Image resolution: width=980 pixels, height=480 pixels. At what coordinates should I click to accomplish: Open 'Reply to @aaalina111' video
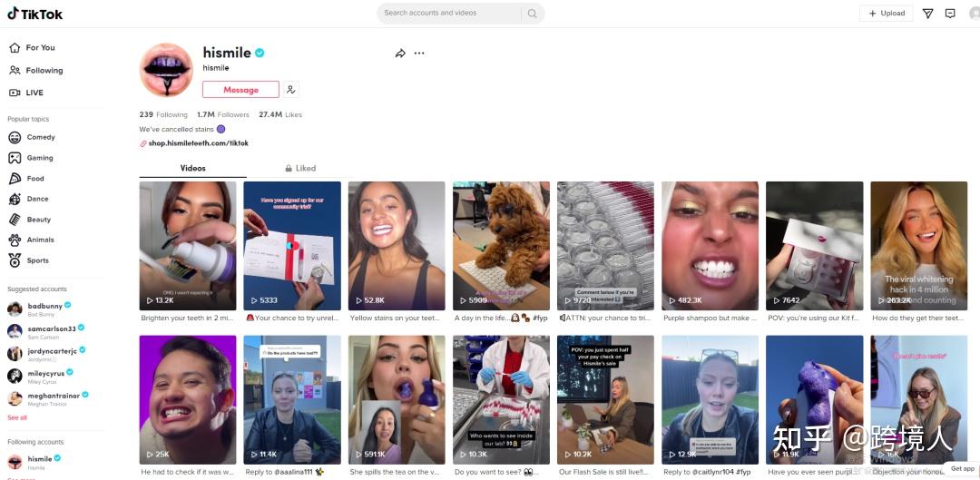click(x=292, y=400)
